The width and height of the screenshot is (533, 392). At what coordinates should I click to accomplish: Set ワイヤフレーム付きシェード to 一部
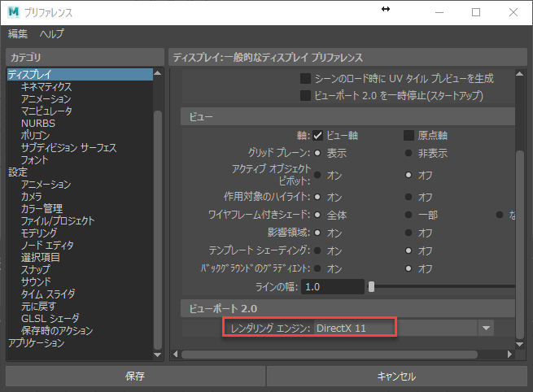(x=408, y=215)
